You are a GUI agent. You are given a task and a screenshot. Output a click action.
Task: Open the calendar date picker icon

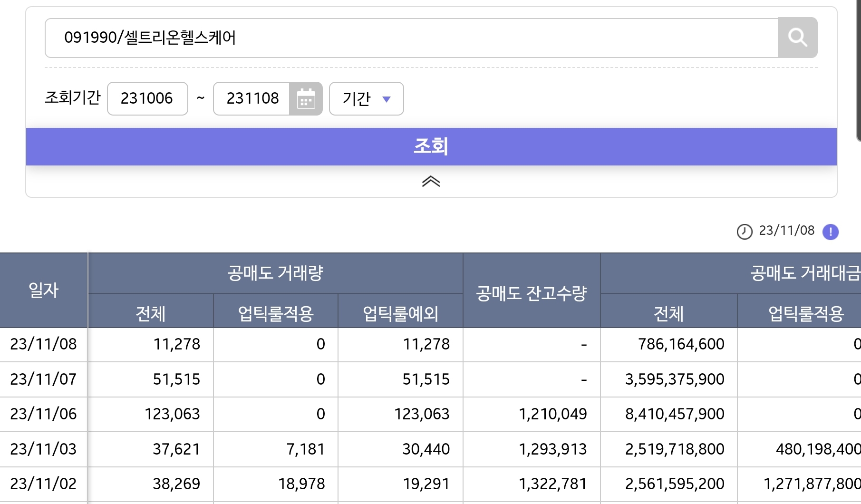(x=306, y=99)
